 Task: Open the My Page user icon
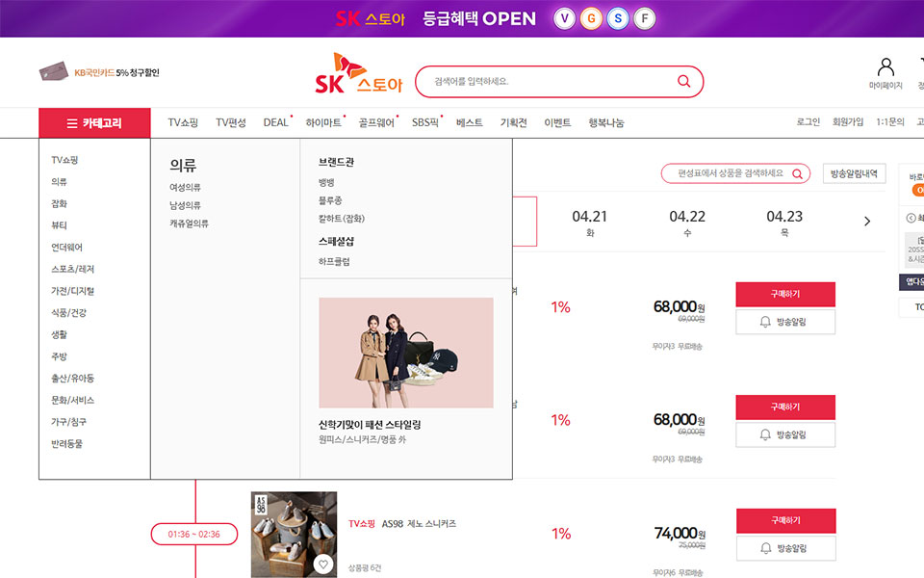pyautogui.click(x=885, y=67)
